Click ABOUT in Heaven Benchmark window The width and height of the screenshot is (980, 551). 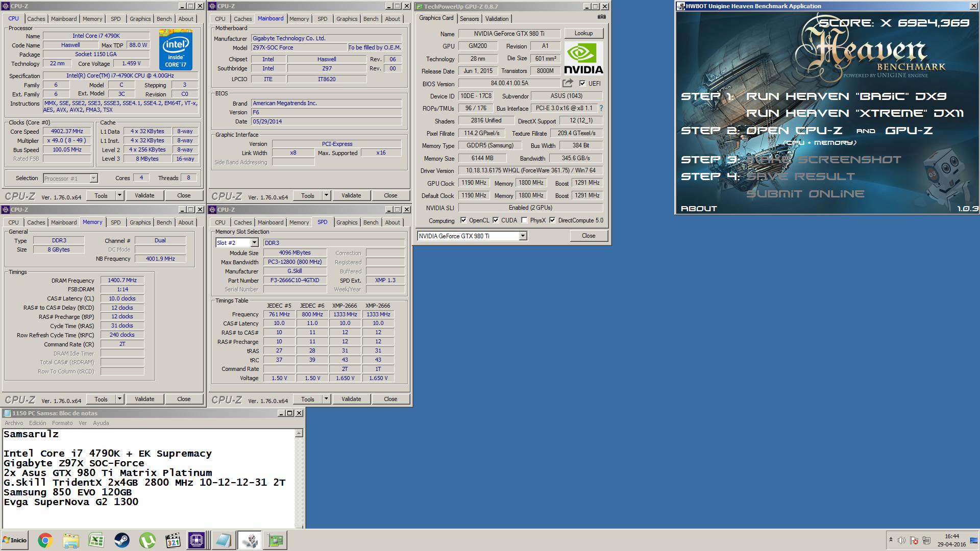click(x=699, y=209)
